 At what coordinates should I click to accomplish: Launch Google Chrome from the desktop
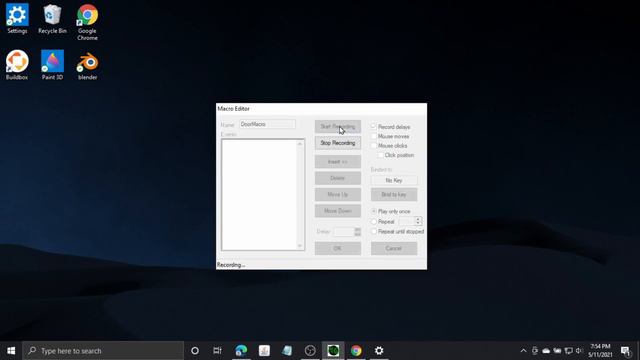(87, 22)
